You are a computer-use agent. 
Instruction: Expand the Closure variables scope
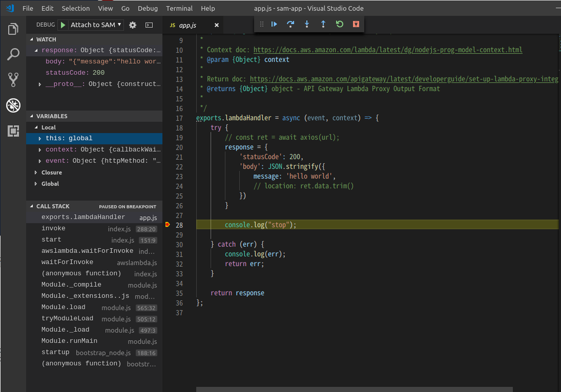pos(51,172)
